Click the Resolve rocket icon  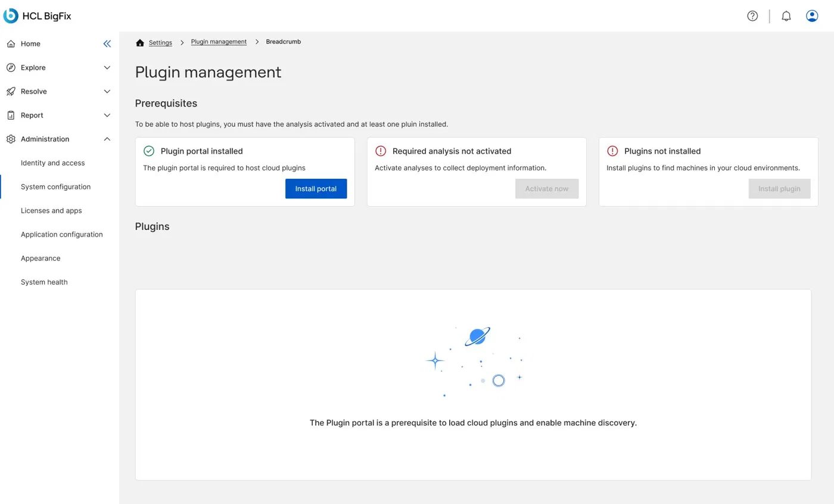tap(11, 91)
